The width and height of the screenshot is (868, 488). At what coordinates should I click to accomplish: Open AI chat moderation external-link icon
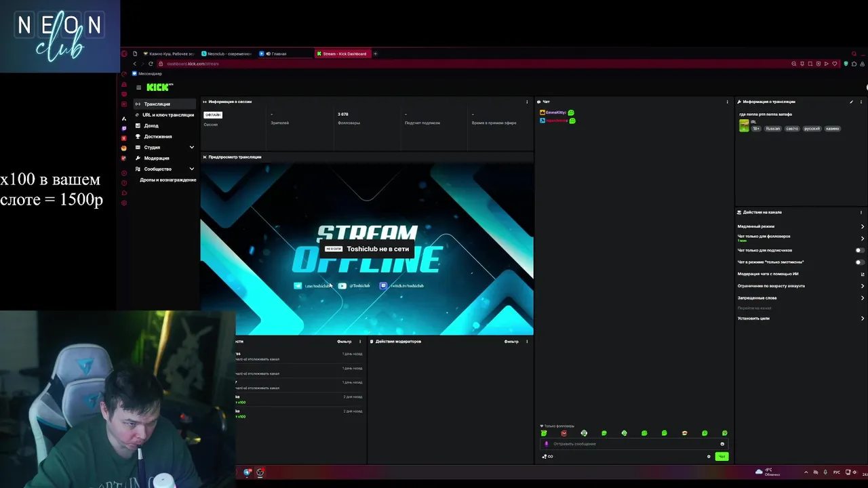863,274
